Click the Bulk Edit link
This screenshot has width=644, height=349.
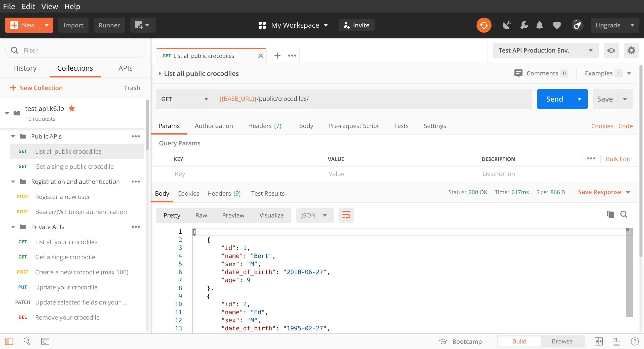click(x=618, y=159)
